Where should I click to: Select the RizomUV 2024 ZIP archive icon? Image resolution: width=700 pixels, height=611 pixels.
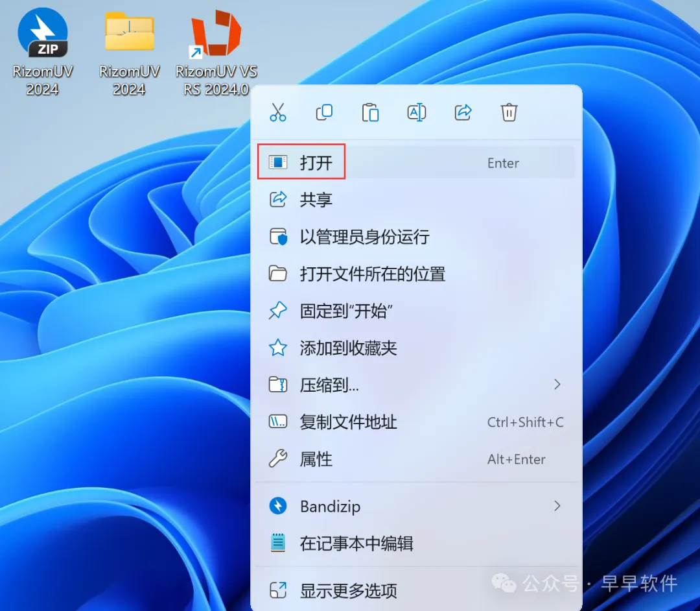pos(42,51)
